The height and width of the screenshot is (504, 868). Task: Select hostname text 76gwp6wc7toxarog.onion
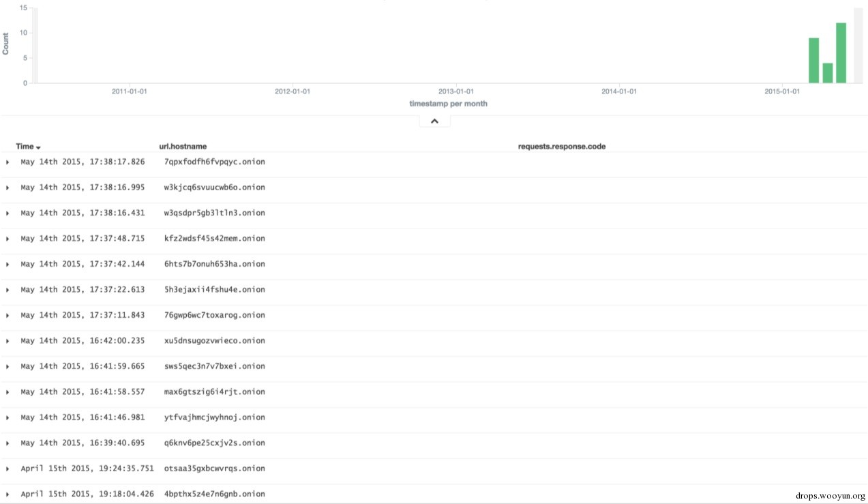click(x=215, y=315)
